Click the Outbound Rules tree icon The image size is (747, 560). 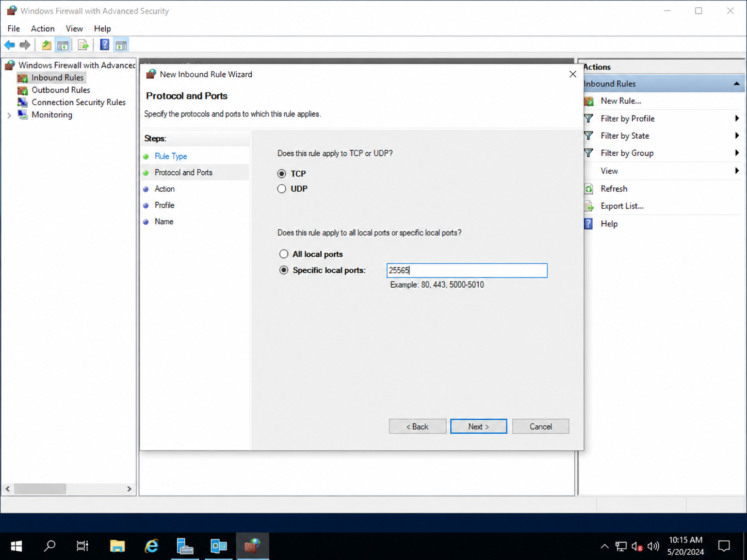pos(23,90)
